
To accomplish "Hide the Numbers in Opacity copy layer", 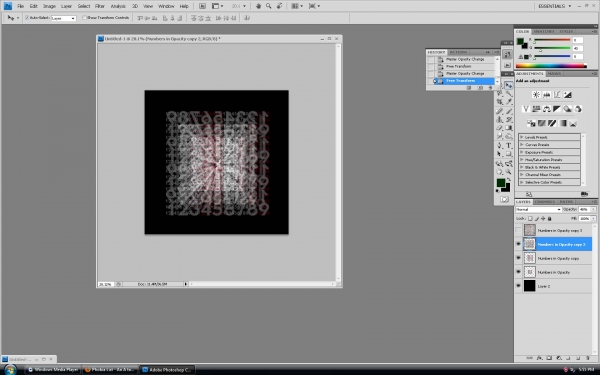I will (x=518, y=258).
